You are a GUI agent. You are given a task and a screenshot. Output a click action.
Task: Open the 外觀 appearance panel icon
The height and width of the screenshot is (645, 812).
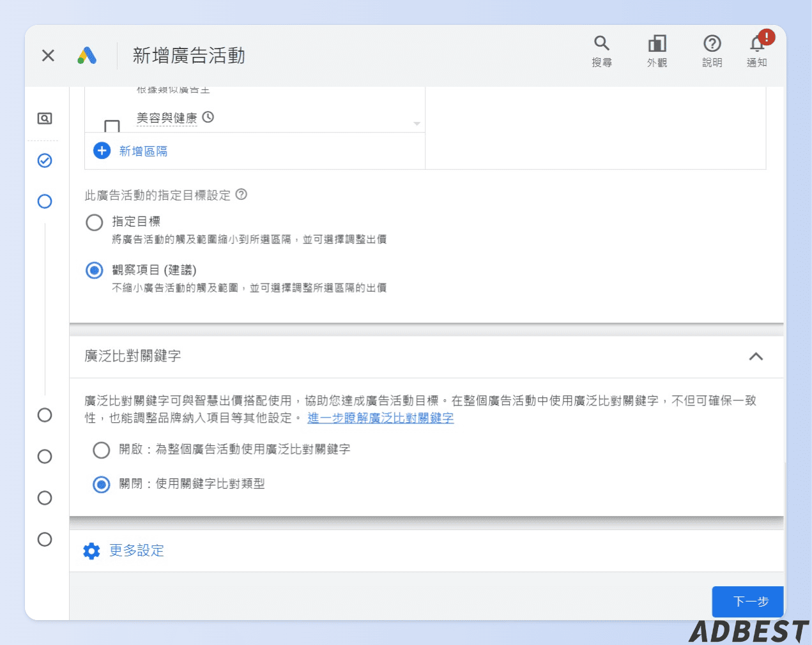pyautogui.click(x=657, y=42)
